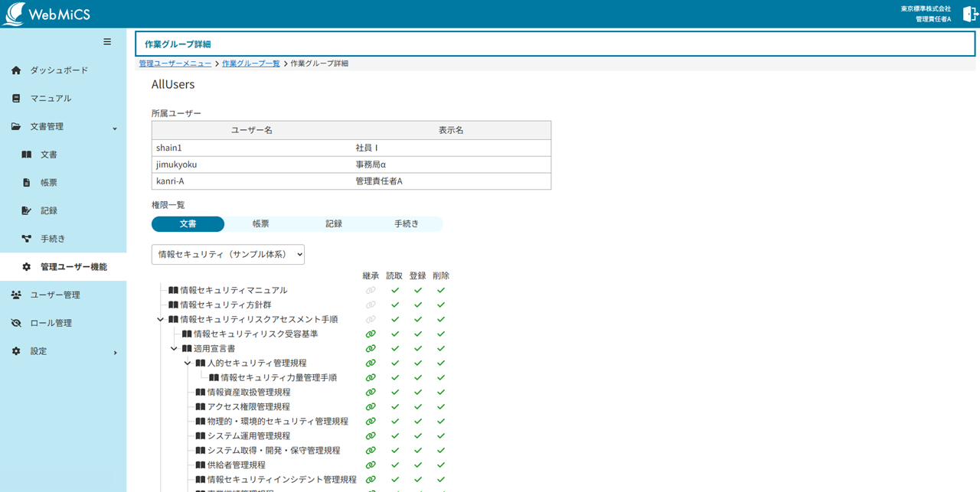Viewport: 980px width, 492px height.
Task: Click book icon beside 情報セキュリティマニュアル
Action: coord(173,291)
